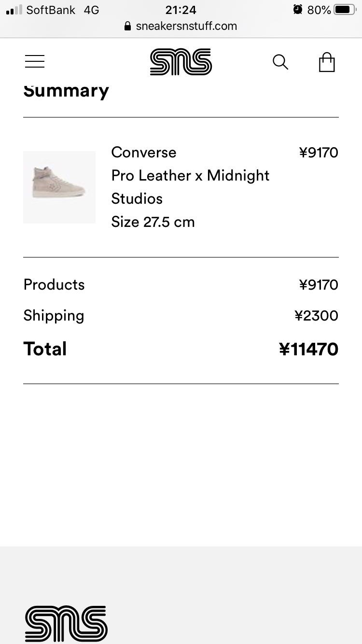Select the Converse brand name
Viewport: 362px width, 644px height.
click(144, 153)
